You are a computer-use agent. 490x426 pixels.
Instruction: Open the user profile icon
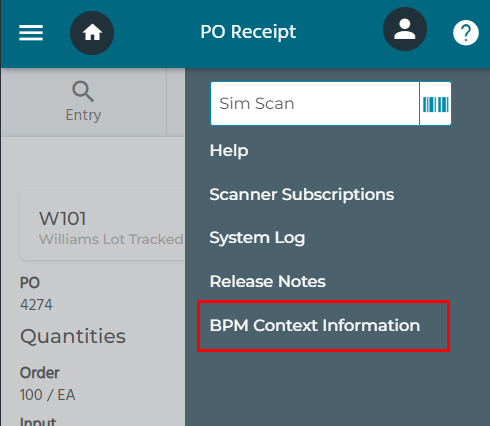click(x=405, y=29)
